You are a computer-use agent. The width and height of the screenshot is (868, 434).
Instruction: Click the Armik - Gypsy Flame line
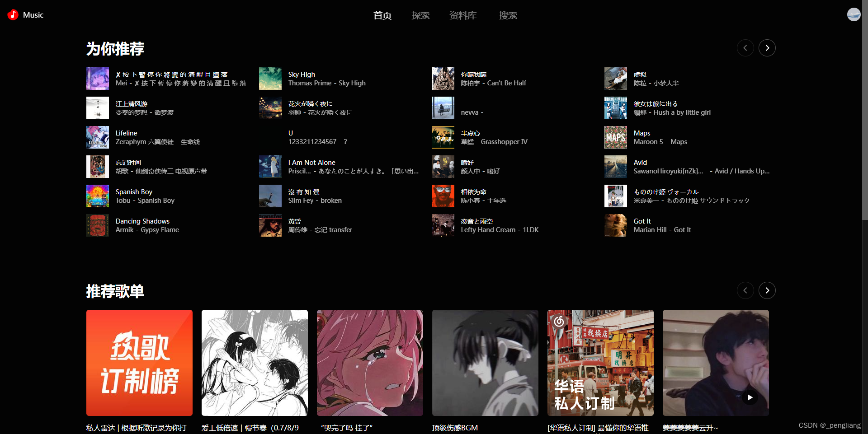coord(147,230)
